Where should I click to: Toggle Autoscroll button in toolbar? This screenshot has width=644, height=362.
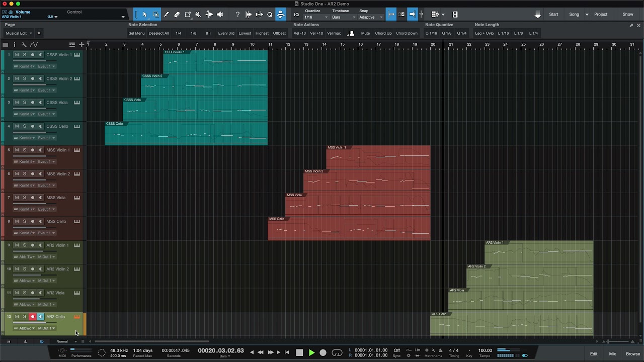[411, 15]
